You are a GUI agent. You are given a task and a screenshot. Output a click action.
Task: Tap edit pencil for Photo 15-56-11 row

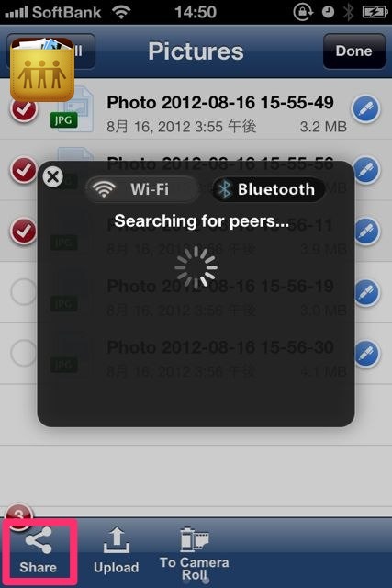[365, 231]
